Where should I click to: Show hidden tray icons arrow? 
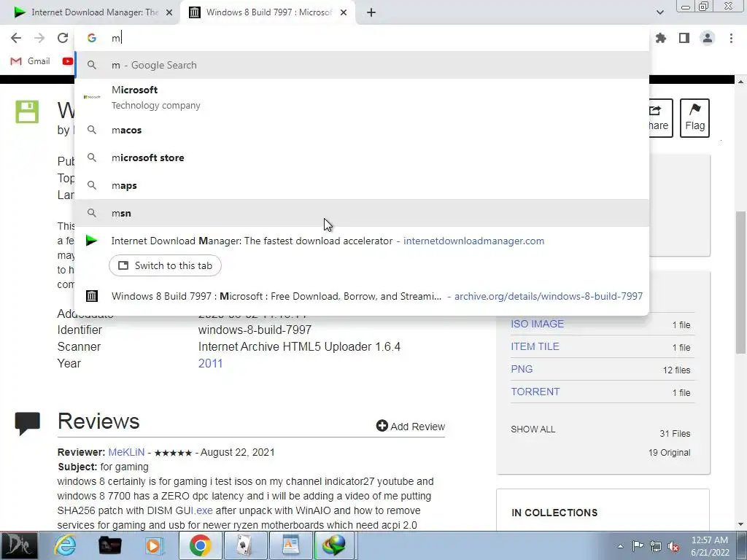click(x=620, y=546)
